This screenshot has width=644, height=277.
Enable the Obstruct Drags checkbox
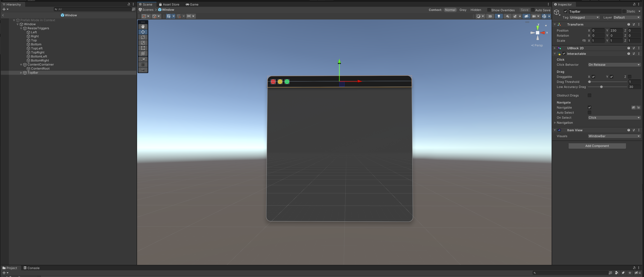click(590, 95)
